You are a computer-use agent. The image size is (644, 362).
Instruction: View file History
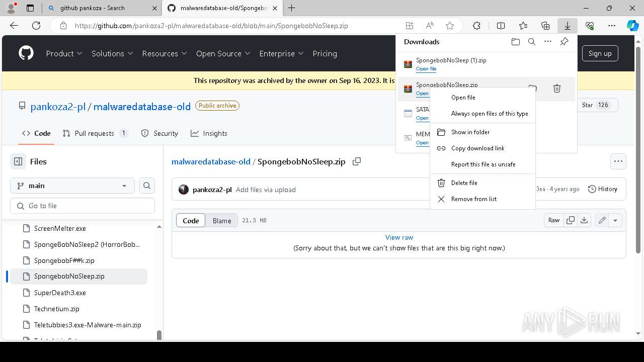pyautogui.click(x=603, y=189)
